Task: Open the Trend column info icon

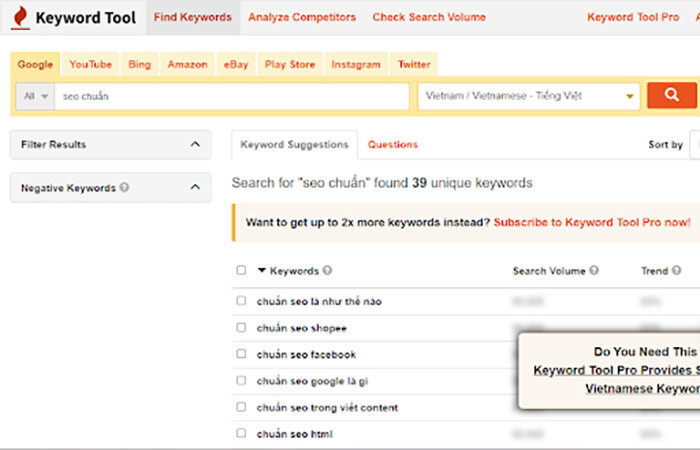Action: (x=676, y=271)
